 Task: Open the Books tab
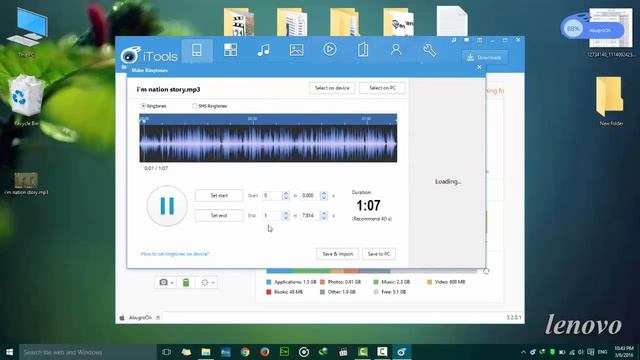click(362, 50)
